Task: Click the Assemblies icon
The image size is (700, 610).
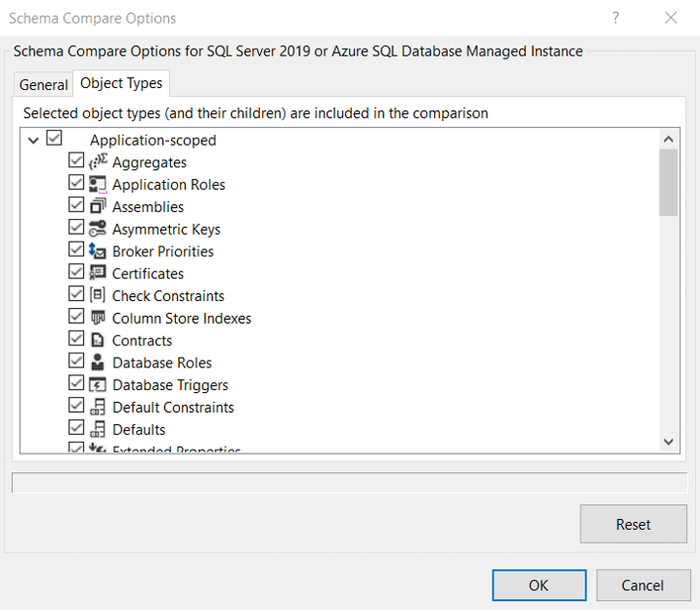Action: pyautogui.click(x=98, y=206)
